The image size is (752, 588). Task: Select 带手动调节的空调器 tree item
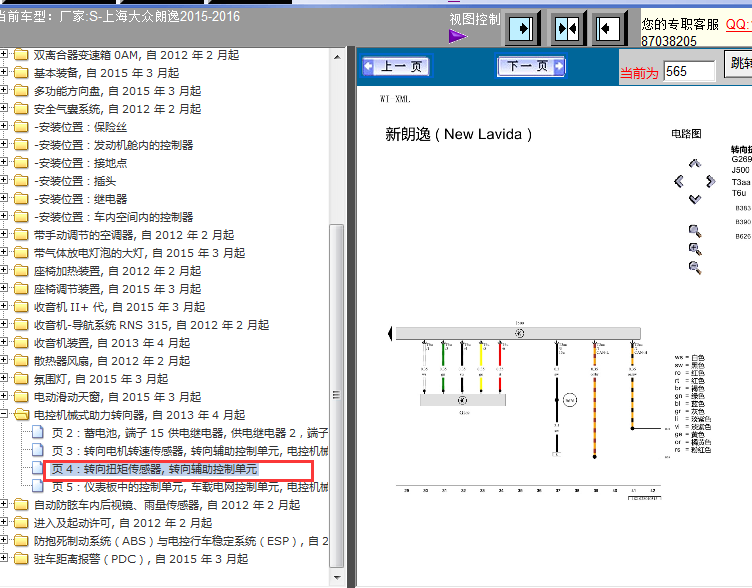point(134,235)
